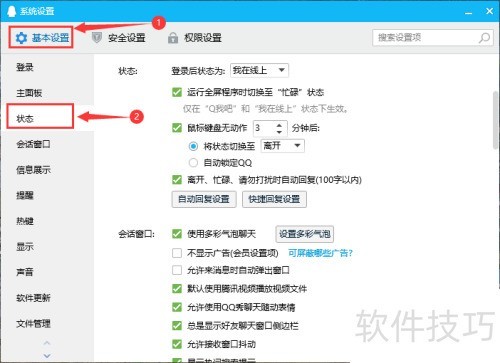This screenshot has width=500, height=363.
Task: Click the sidebar scroll-down chevron
Action: pos(47,356)
